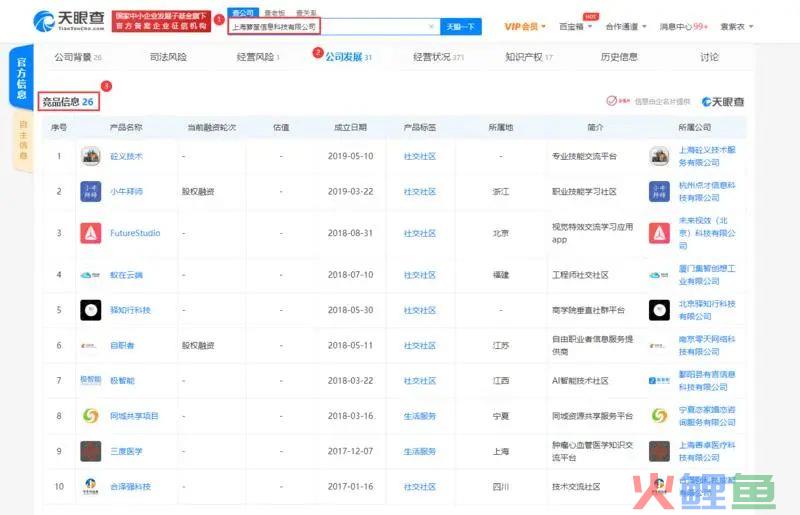This screenshot has width=800, height=515.
Task: Open the 小牛拜师 product link
Action: [x=126, y=191]
